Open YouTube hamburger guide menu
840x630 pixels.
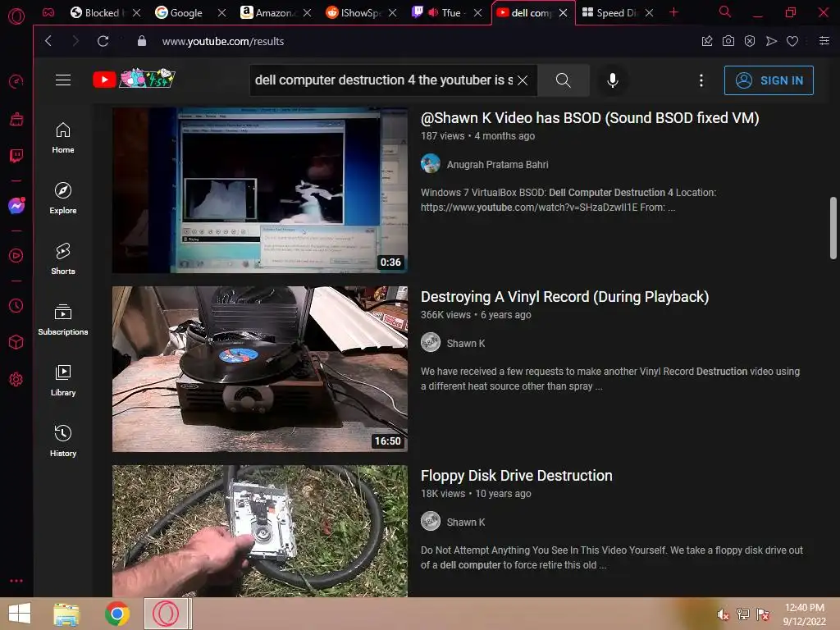point(63,80)
